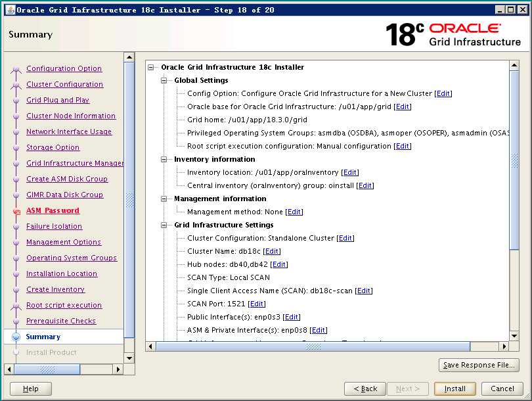Open Failure Isolation step

[55, 227]
